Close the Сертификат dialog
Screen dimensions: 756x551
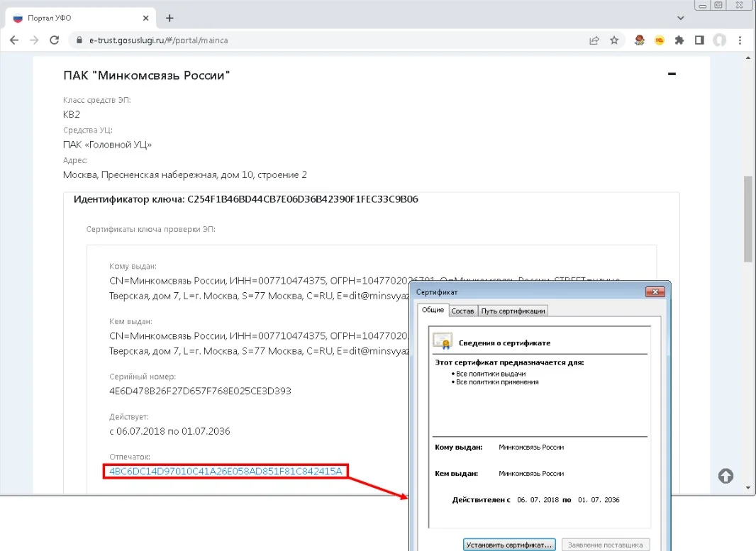pyautogui.click(x=655, y=291)
